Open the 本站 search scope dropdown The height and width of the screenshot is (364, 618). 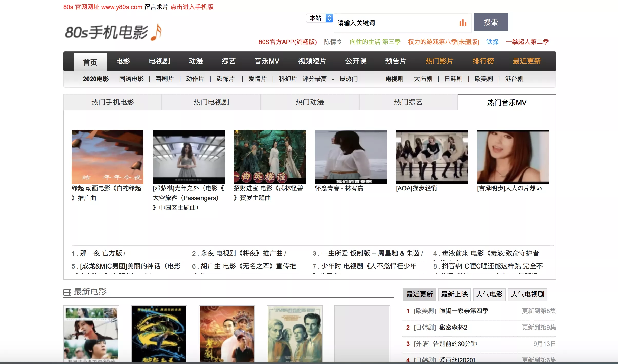(x=320, y=18)
